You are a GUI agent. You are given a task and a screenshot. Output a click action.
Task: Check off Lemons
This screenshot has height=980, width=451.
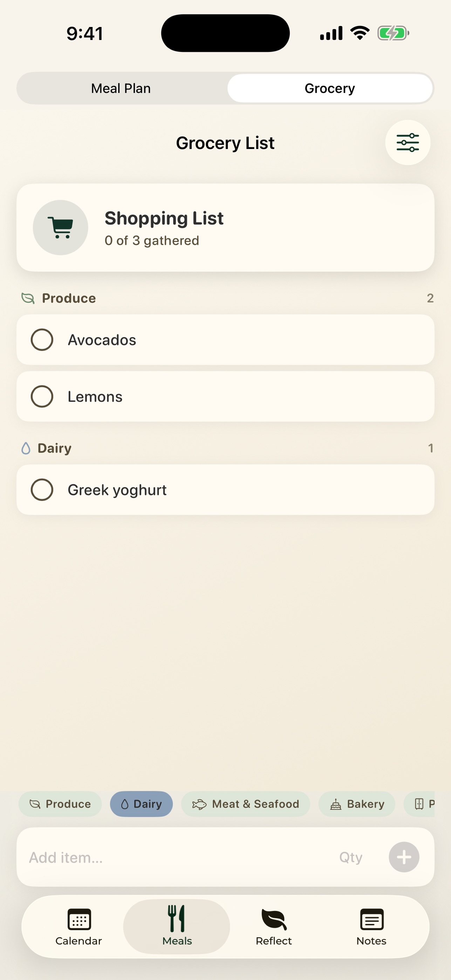42,396
